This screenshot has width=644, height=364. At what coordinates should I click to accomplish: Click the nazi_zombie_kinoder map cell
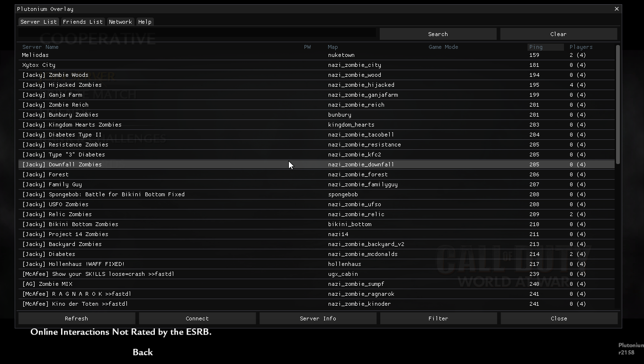[x=359, y=304]
